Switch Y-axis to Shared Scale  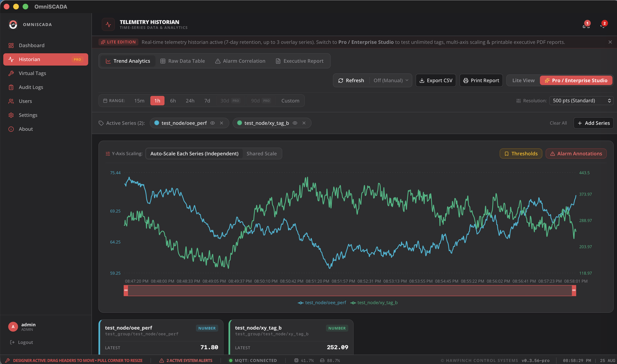262,154
